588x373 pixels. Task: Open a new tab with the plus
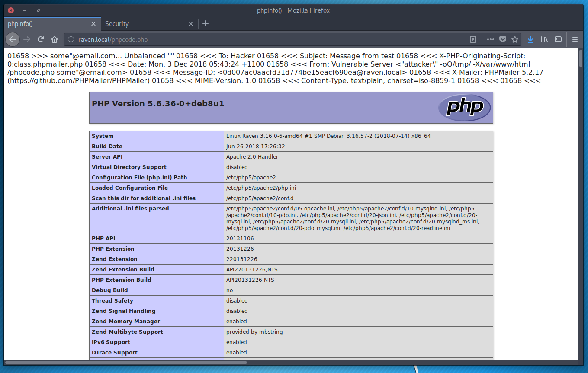pyautogui.click(x=206, y=23)
